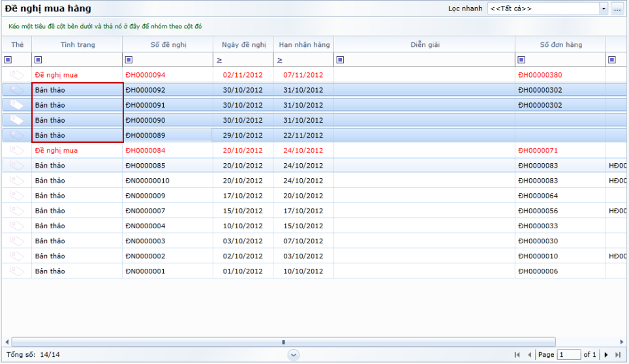This screenshot has width=629, height=364.
Task: Click the tag icon in the ĐH0000084 row
Action: point(17,151)
